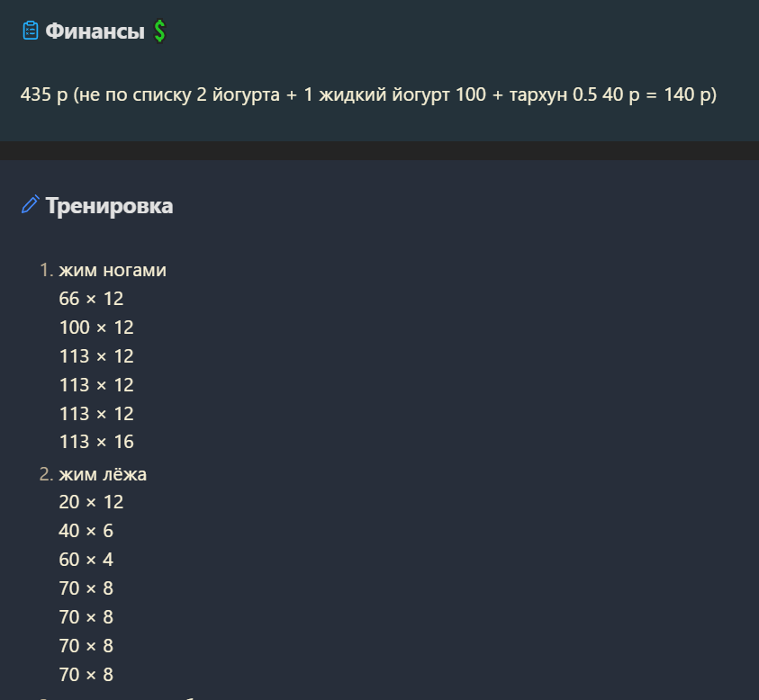Click list number 1 marker

pos(46,270)
